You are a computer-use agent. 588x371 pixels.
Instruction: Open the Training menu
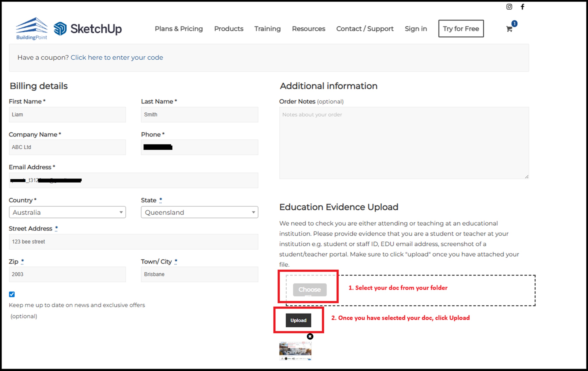[x=267, y=29]
